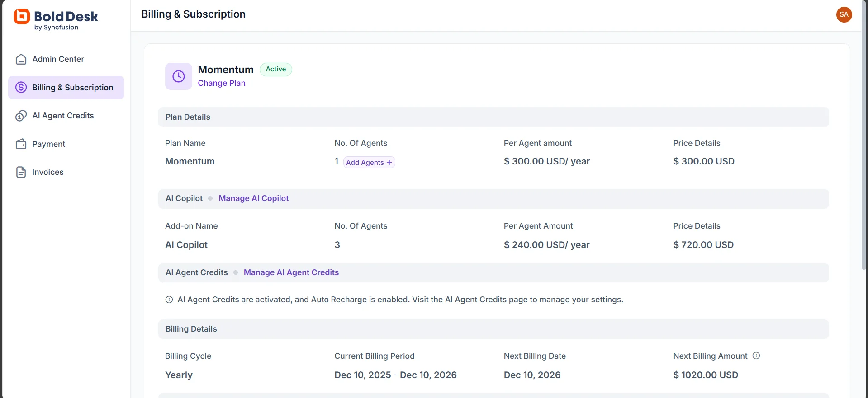Open the SA user avatar menu
The image size is (868, 398).
point(844,14)
